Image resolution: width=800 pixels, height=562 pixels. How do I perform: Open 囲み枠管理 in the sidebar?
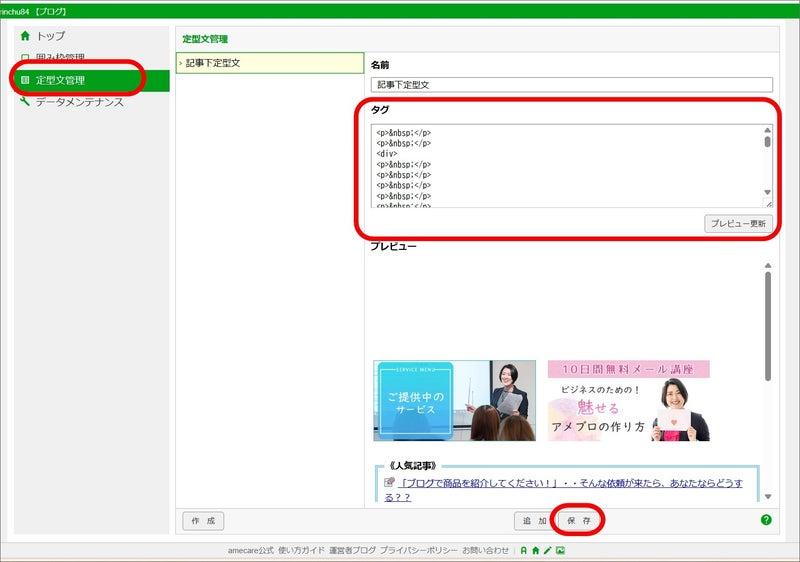click(60, 57)
